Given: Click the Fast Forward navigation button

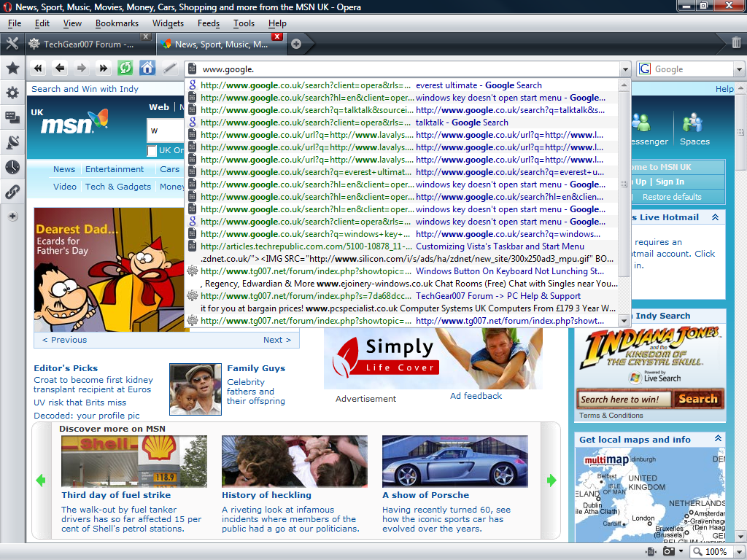Looking at the screenshot, I should (x=103, y=68).
